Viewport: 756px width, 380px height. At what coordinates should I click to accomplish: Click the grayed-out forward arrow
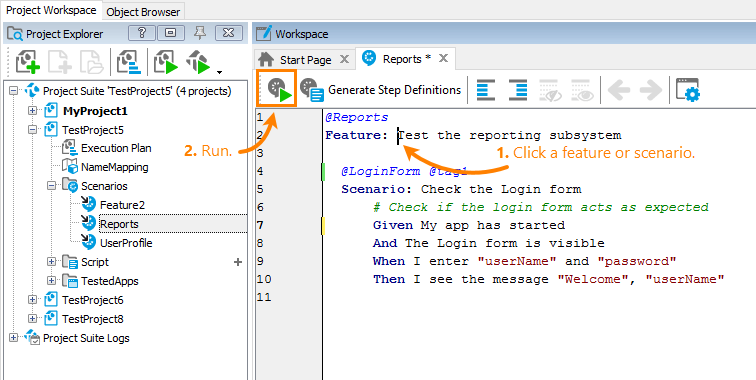point(651,90)
